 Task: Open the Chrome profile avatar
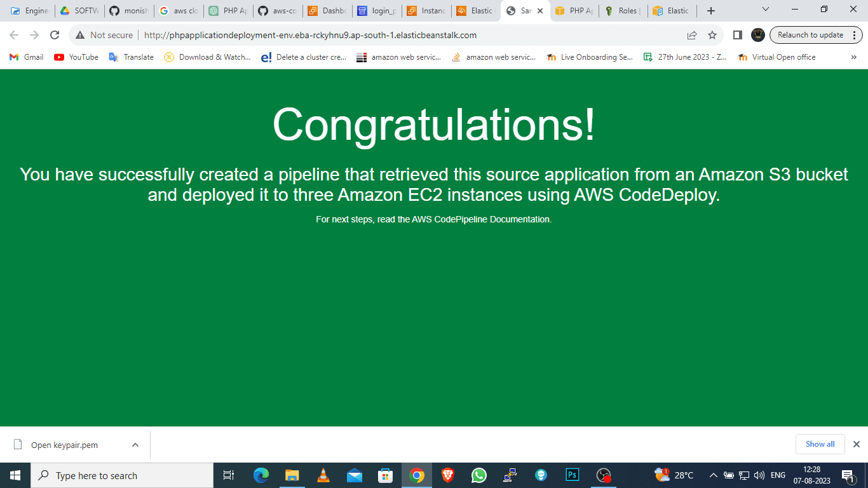pos(757,35)
